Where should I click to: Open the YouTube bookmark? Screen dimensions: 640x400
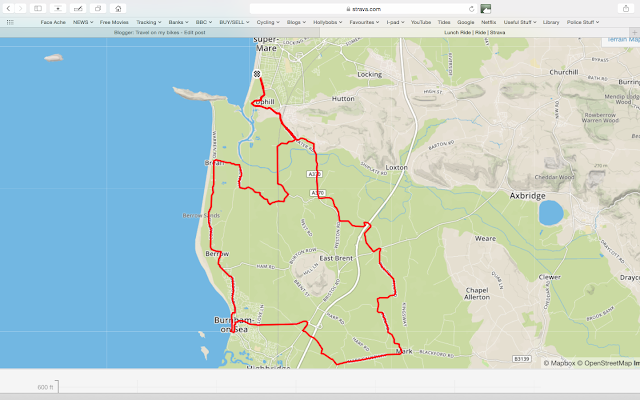(x=421, y=22)
